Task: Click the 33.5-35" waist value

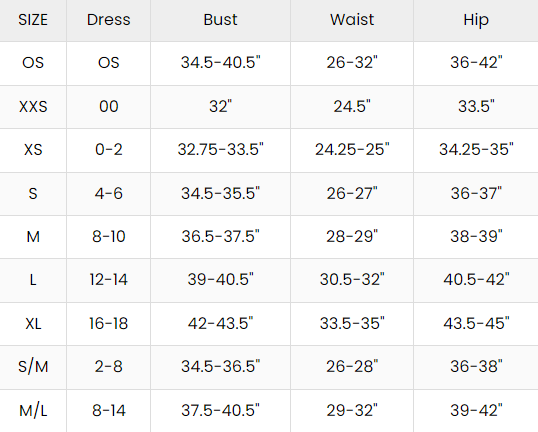Action: pos(352,323)
